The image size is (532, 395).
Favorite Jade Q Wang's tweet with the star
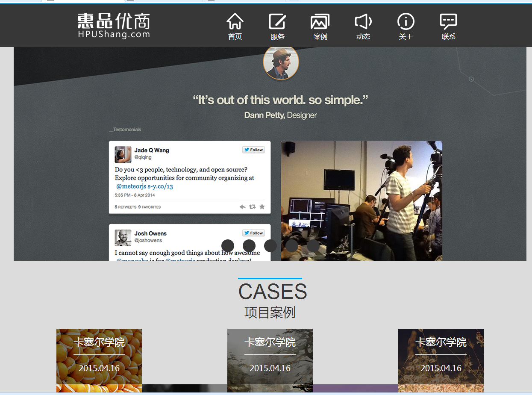click(262, 207)
